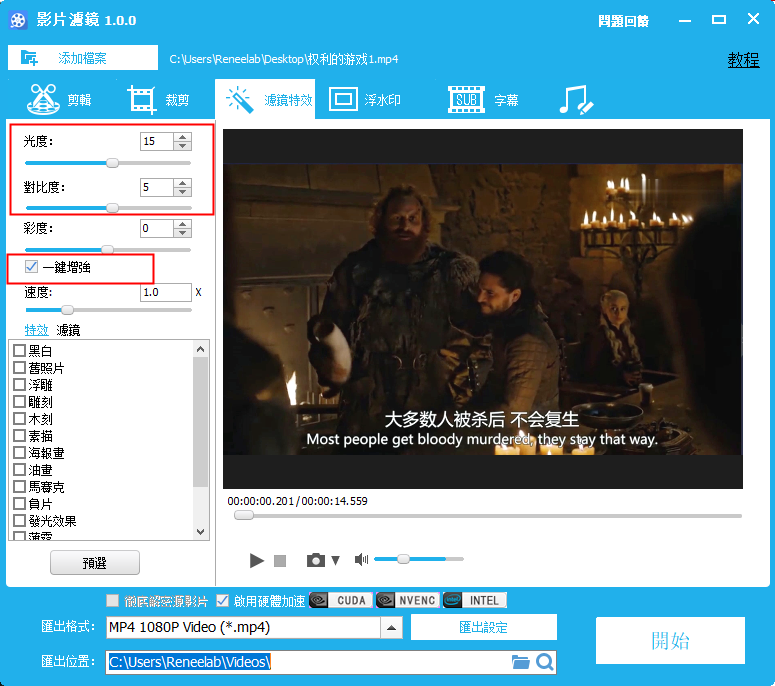Screen dimensions: 775x686
Task: Open the scissors Cut editing tool
Action: click(x=43, y=99)
